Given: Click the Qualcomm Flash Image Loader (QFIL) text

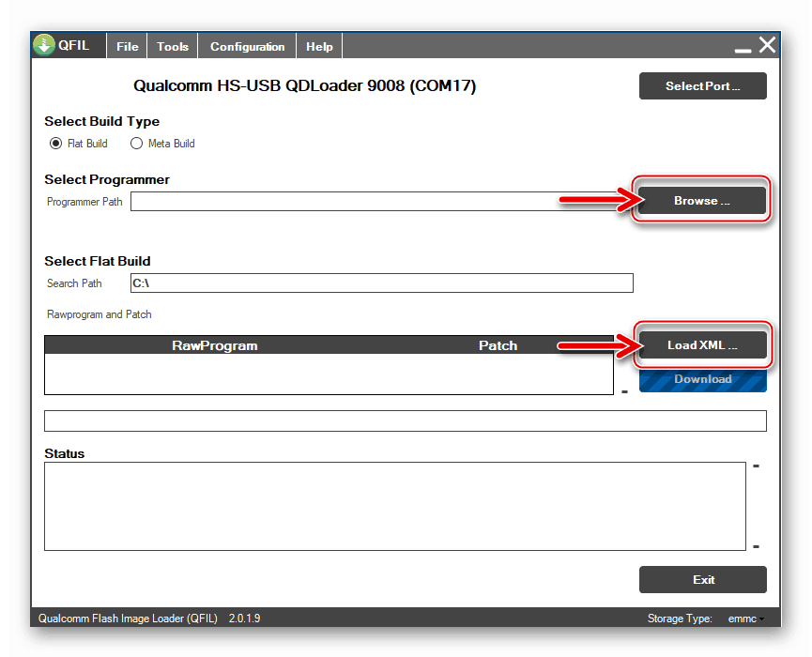Looking at the screenshot, I should [x=128, y=619].
